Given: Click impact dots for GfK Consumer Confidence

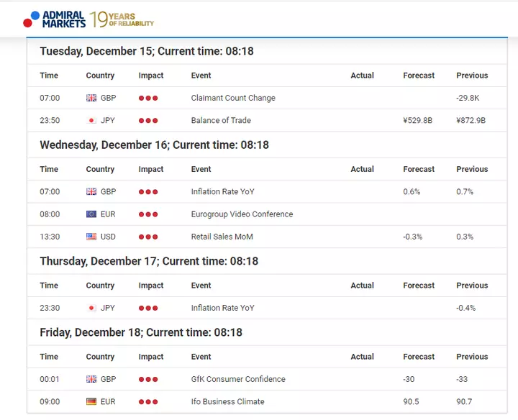Looking at the screenshot, I should [x=148, y=380].
